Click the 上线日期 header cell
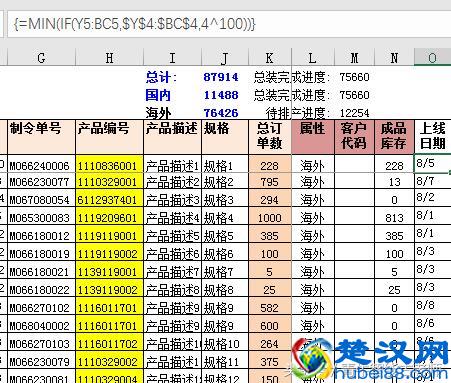 point(433,137)
